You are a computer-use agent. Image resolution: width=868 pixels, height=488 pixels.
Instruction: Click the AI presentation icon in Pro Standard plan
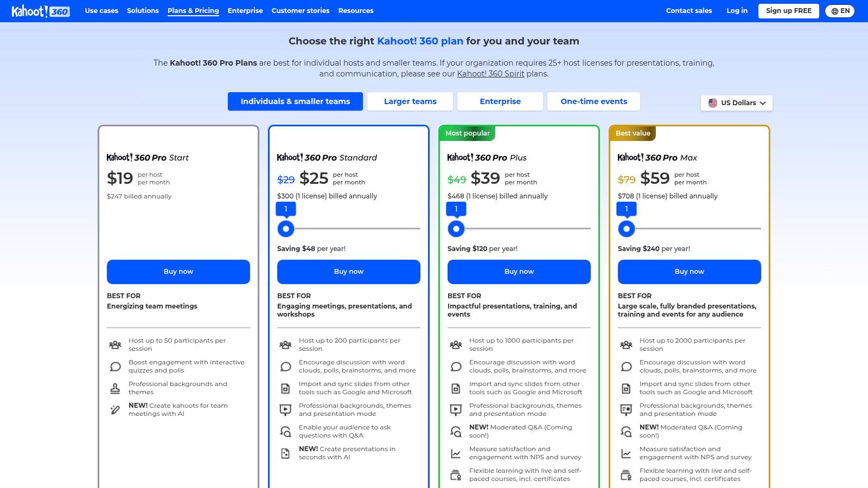(285, 453)
